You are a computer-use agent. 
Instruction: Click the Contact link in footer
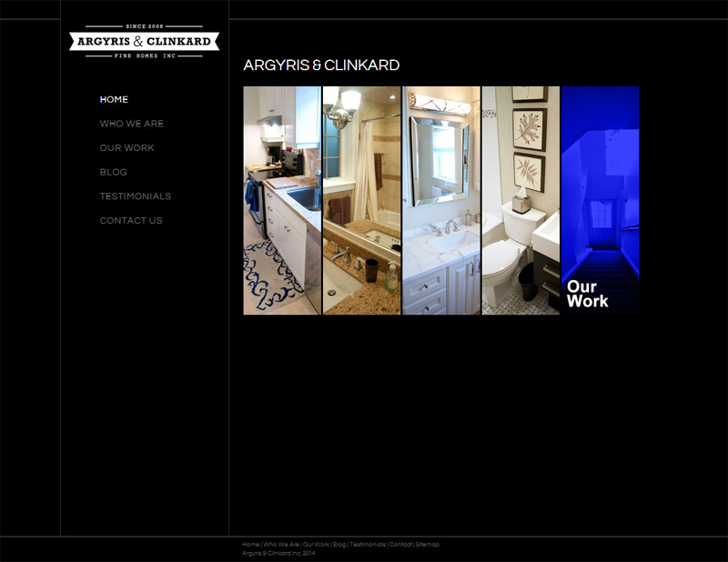[x=400, y=545]
